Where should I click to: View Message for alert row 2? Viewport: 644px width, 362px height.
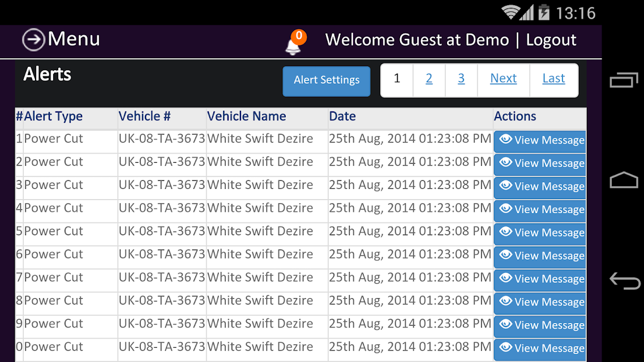pyautogui.click(x=540, y=165)
